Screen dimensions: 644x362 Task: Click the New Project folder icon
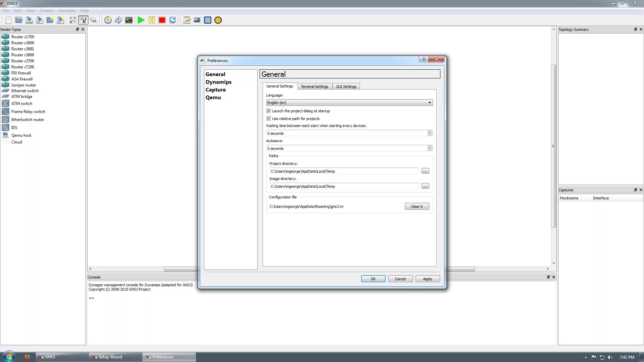[50, 20]
